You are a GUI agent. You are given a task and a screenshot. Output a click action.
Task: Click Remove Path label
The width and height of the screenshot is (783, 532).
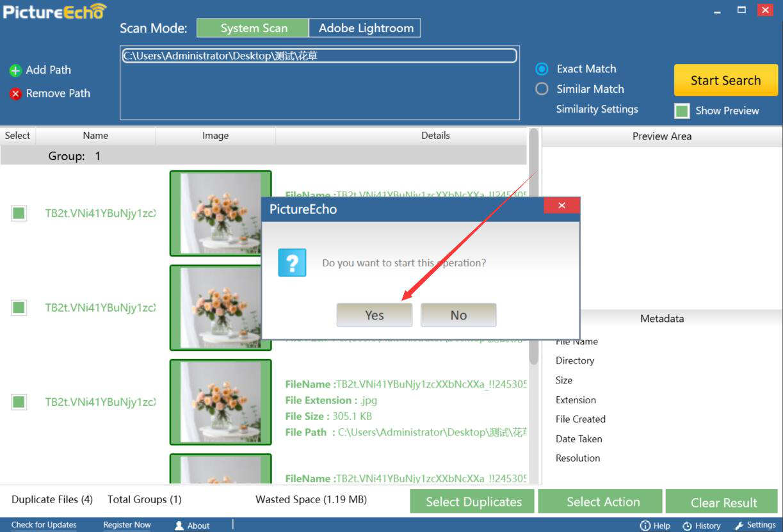[58, 93]
